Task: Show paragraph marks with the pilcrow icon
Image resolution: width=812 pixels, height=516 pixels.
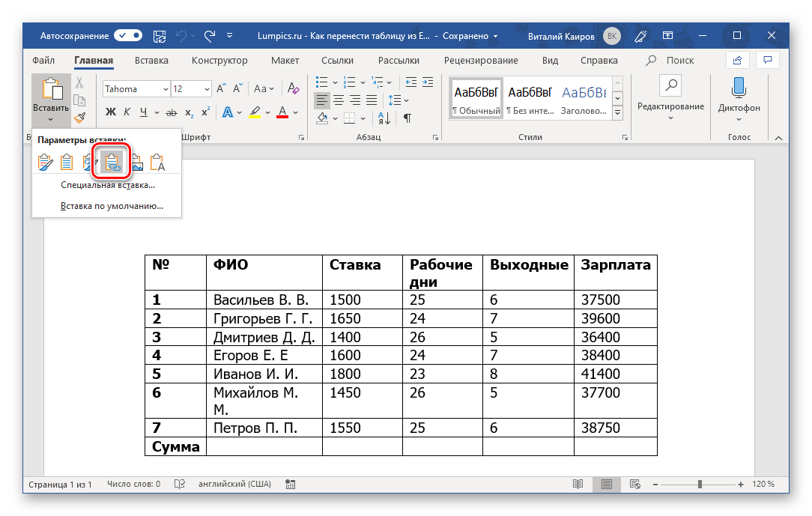Action: (x=407, y=118)
